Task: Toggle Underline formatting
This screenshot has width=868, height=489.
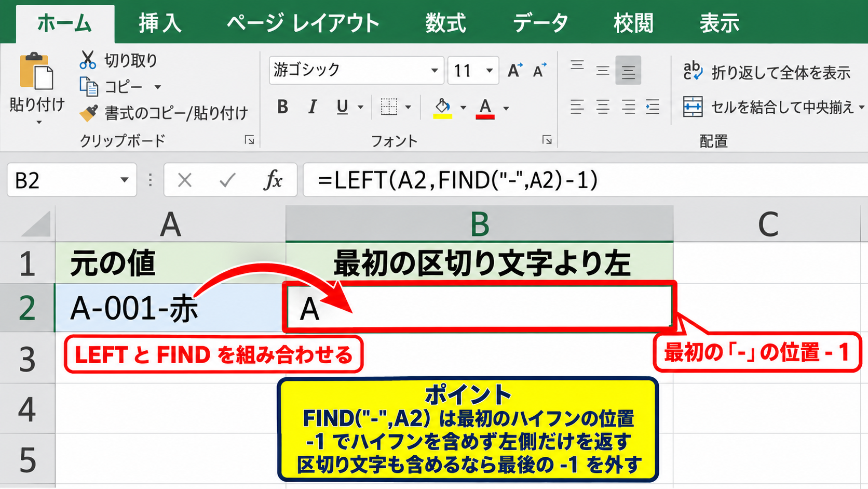Action: coord(342,107)
